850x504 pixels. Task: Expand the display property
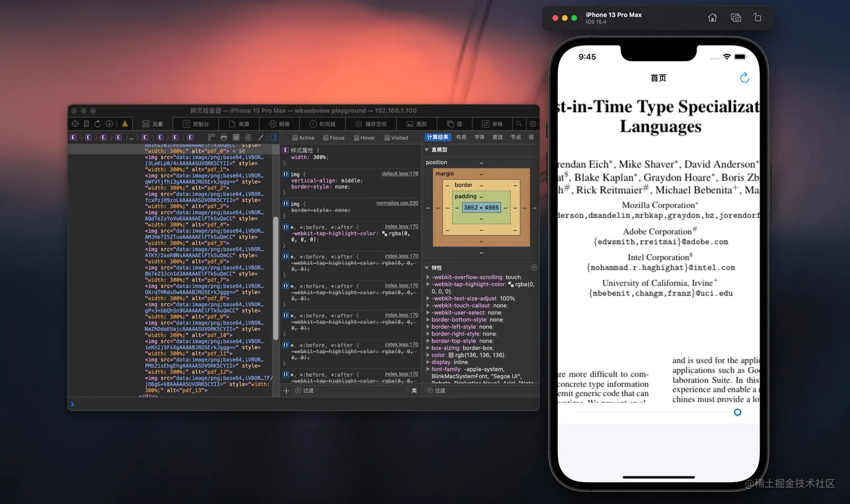tap(428, 362)
